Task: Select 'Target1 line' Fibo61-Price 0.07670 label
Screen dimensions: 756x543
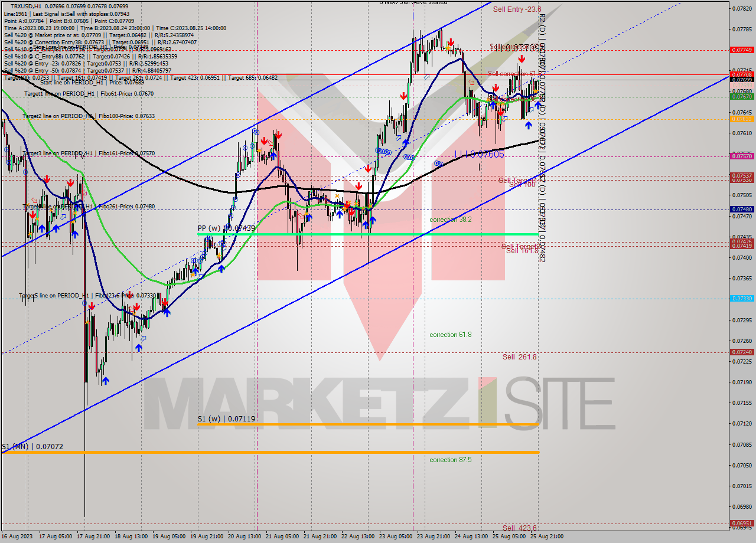Action: (89, 94)
